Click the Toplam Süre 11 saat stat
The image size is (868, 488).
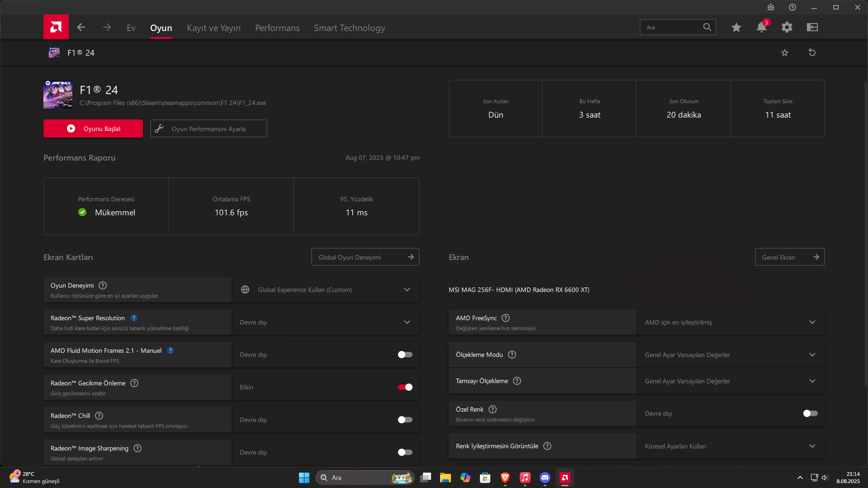[778, 115]
